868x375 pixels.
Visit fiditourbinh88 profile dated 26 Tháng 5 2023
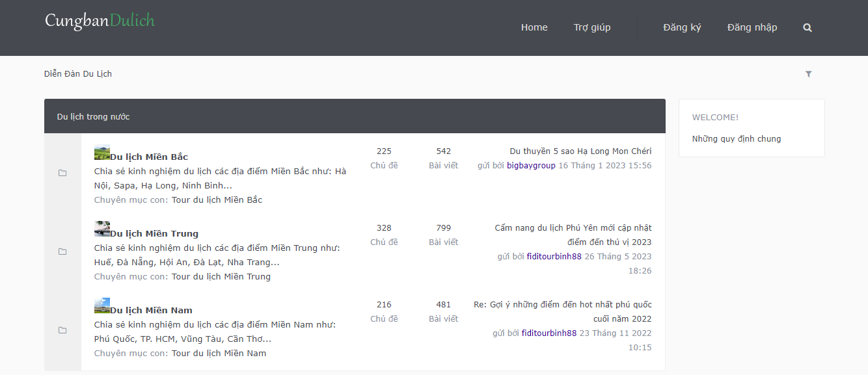pos(554,257)
